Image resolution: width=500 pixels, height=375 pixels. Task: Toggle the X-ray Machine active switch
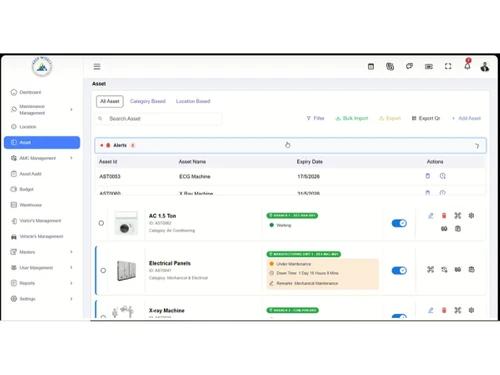399,316
